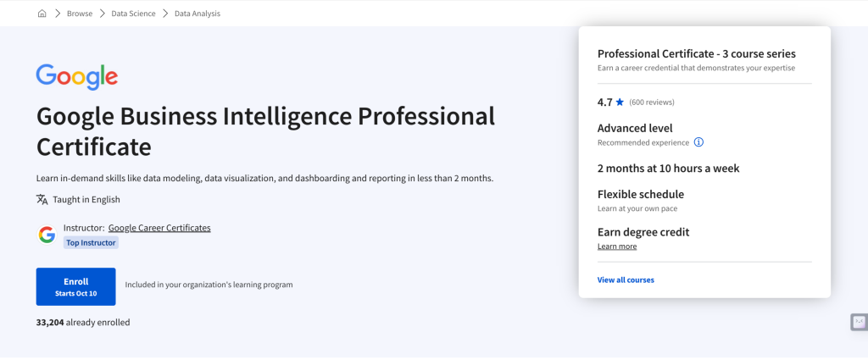Click the (600 reviews) text

click(652, 102)
